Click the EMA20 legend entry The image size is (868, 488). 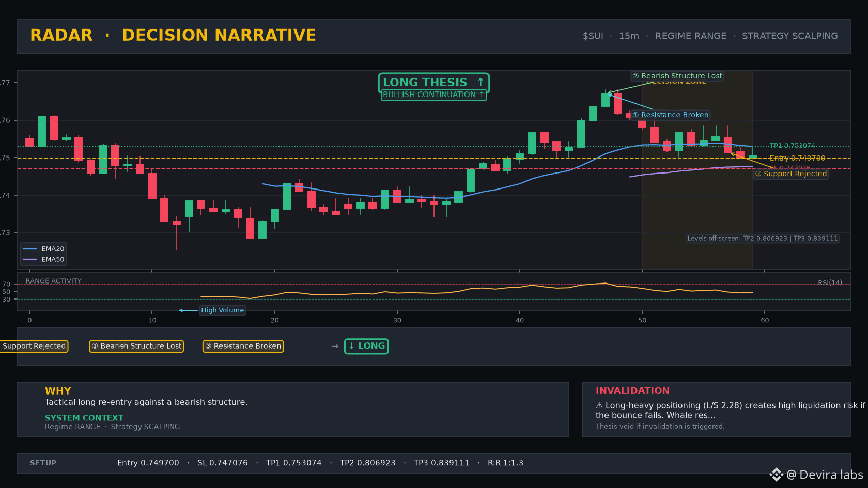pyautogui.click(x=44, y=249)
